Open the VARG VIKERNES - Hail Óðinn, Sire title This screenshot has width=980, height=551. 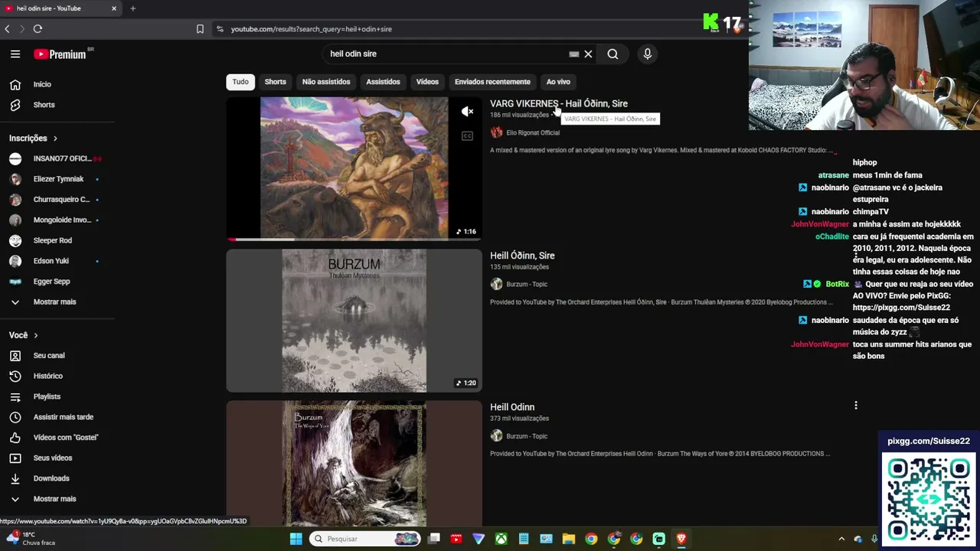(x=559, y=104)
